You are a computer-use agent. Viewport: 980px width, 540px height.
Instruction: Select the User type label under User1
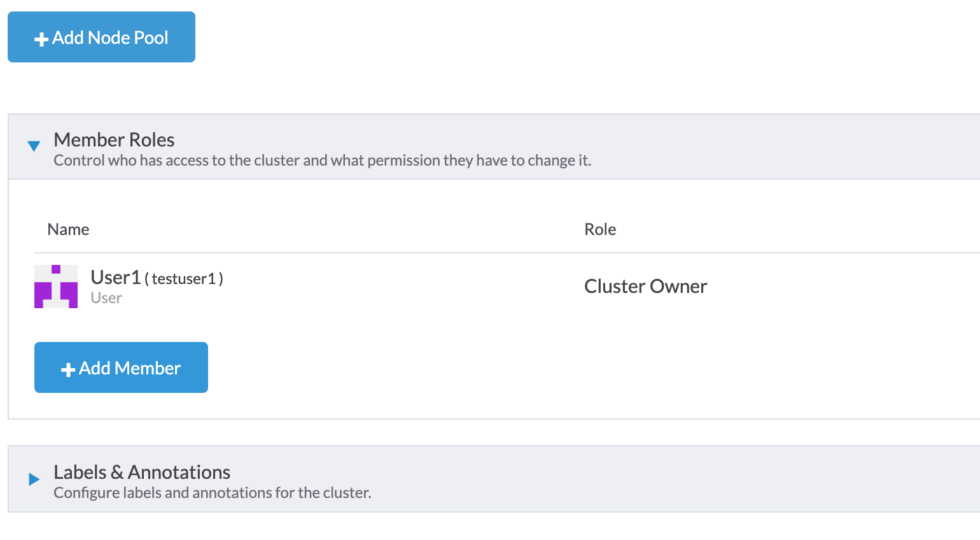pos(105,297)
